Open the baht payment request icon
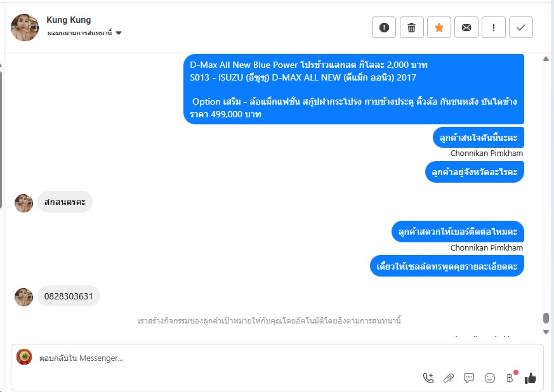Image resolution: width=554 pixels, height=392 pixels. tap(510, 378)
